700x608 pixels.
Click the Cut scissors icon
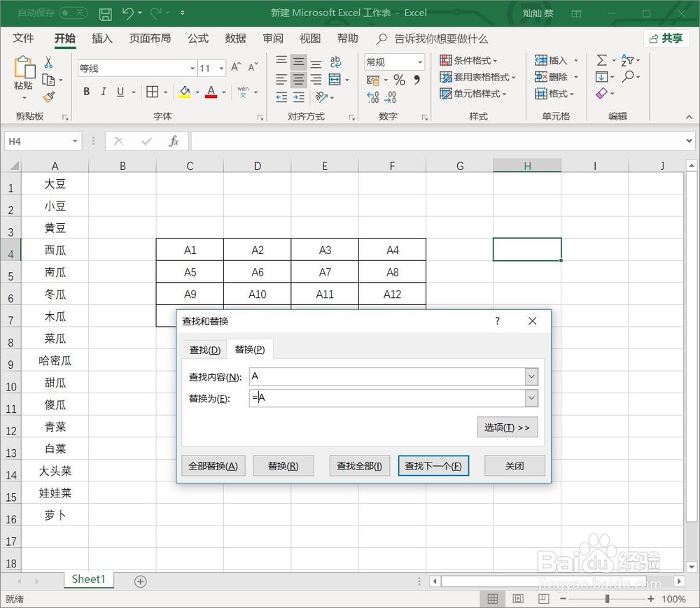point(48,62)
